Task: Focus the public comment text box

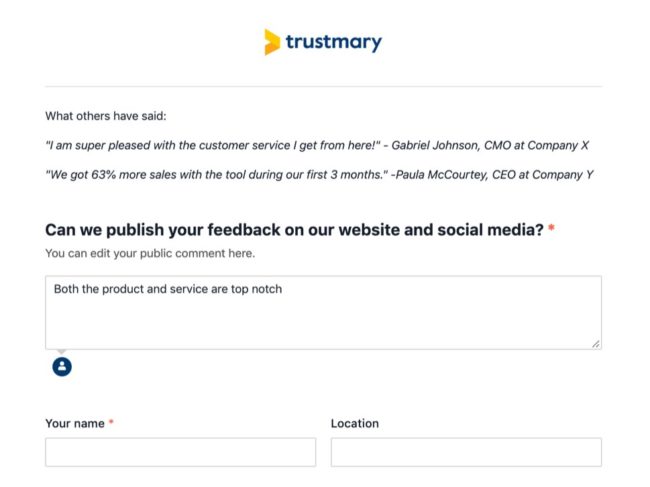Action: point(323,313)
